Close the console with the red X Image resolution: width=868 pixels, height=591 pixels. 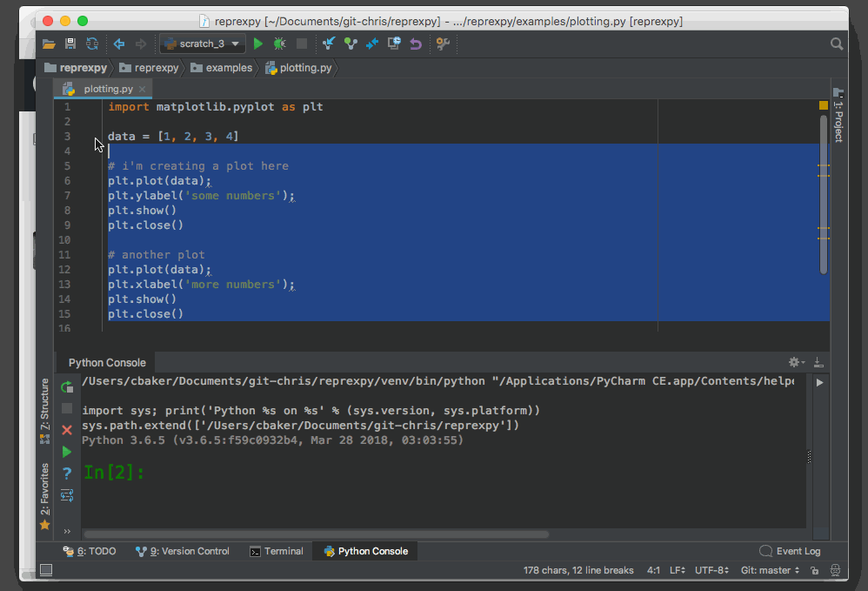coord(67,430)
